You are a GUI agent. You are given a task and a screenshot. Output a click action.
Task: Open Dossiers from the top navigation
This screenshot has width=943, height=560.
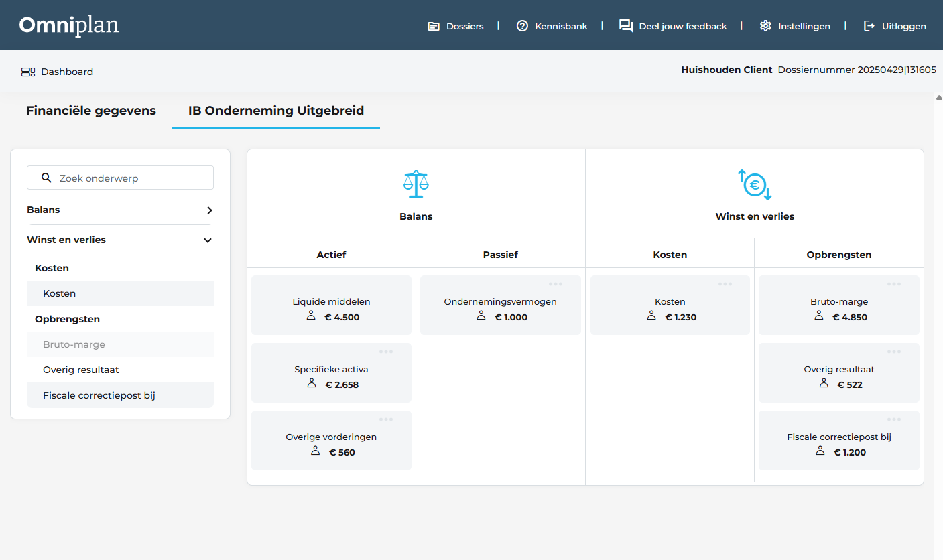click(456, 26)
